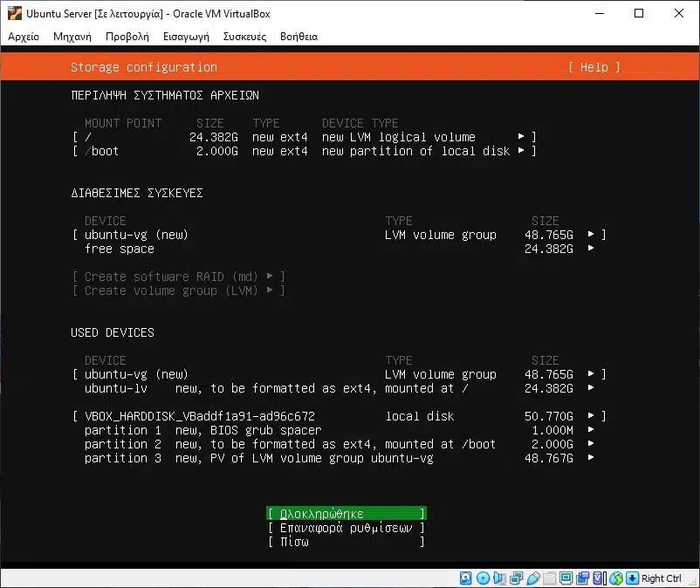Click the ubuntu-lv device name

(115, 388)
